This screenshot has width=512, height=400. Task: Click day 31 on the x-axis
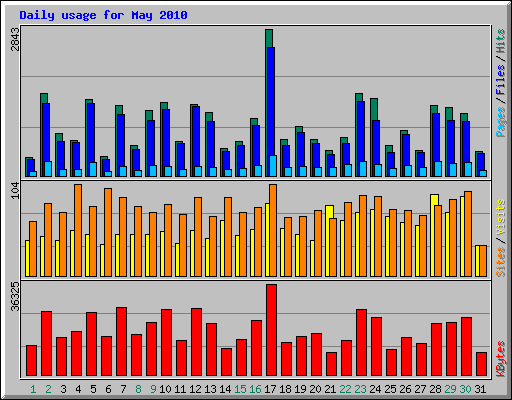(480, 389)
